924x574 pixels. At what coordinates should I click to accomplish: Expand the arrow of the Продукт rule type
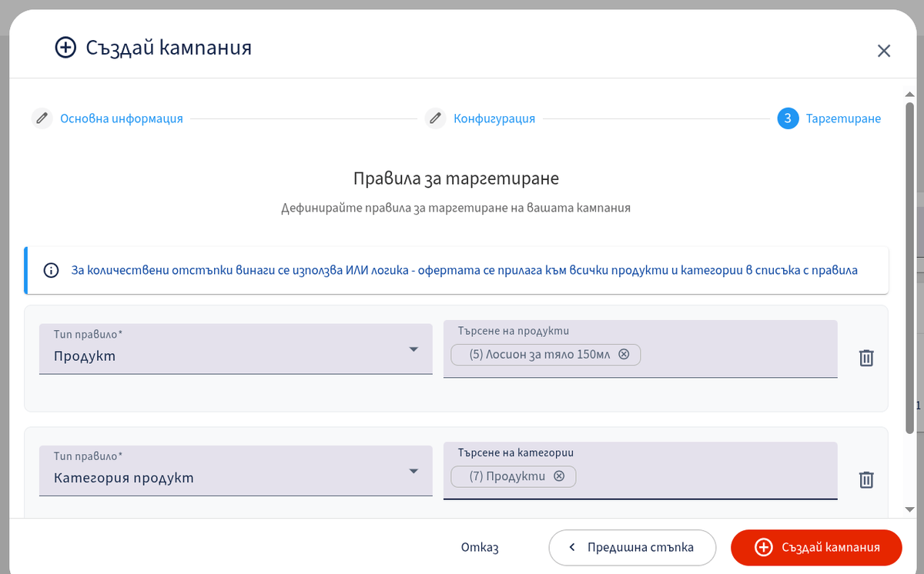(x=413, y=349)
